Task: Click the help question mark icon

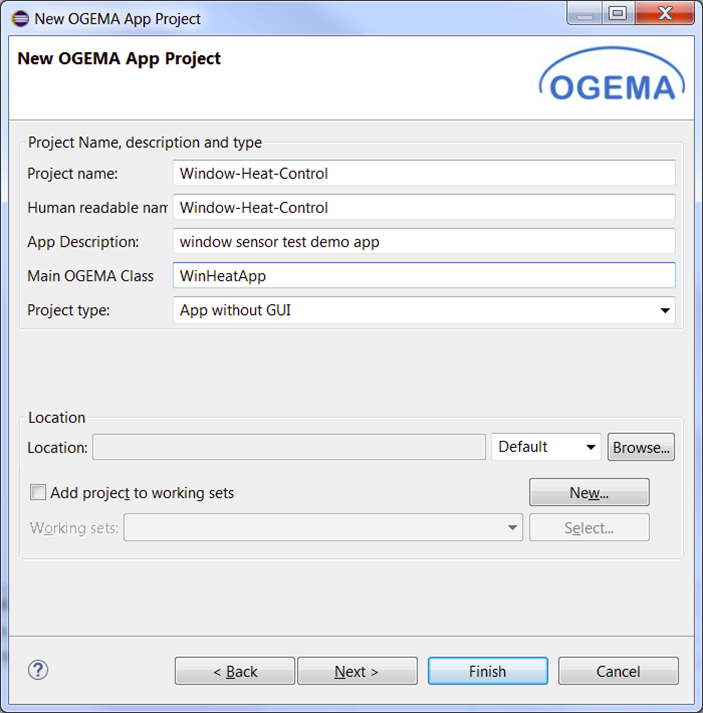Action: [39, 670]
